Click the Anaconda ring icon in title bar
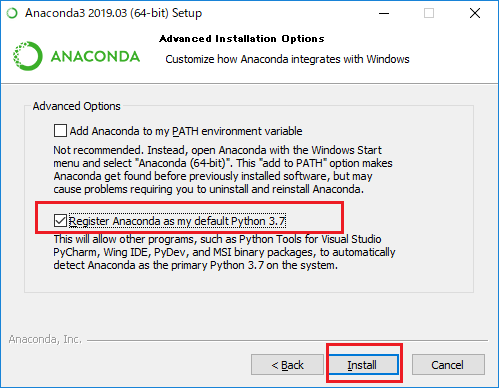The width and height of the screenshot is (499, 388). [x=12, y=13]
